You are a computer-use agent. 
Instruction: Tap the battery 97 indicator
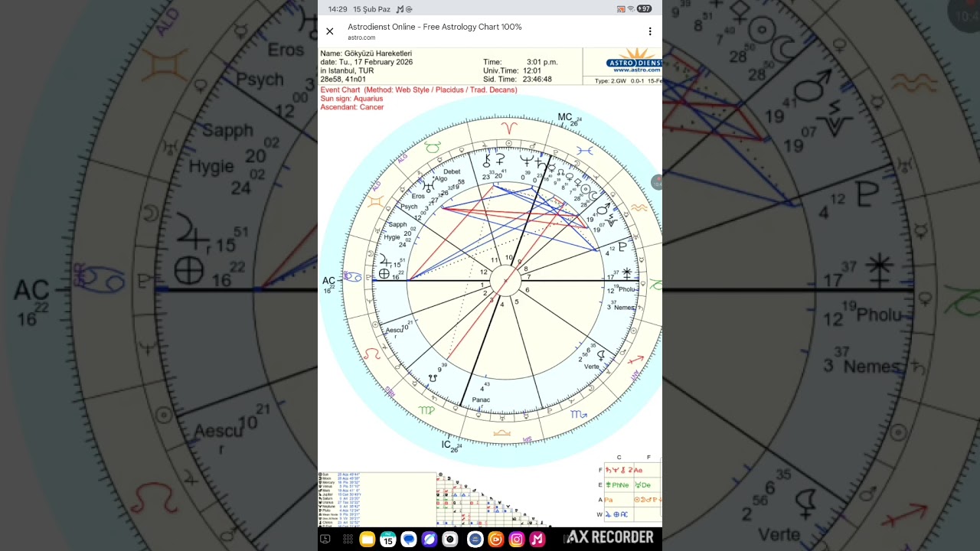pos(644,9)
